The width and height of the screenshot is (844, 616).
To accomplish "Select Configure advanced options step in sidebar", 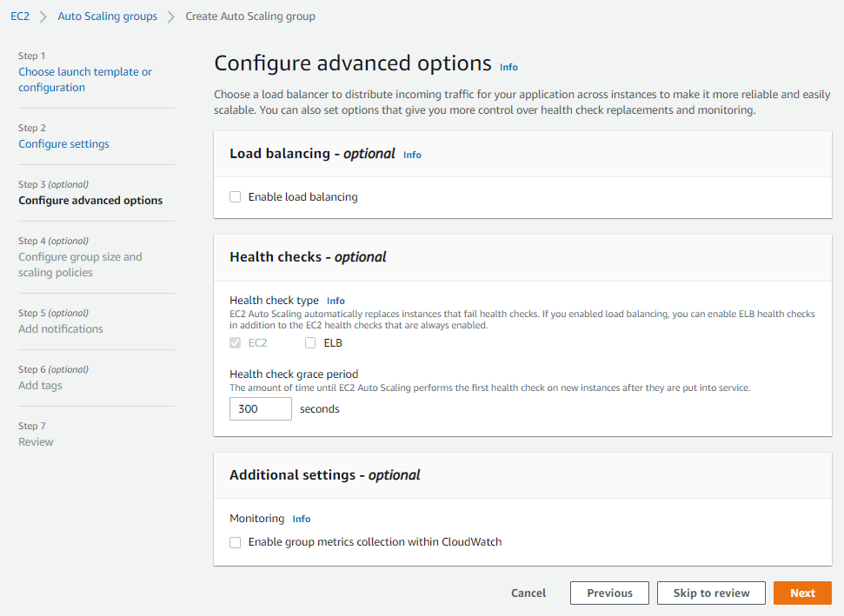I will 90,200.
